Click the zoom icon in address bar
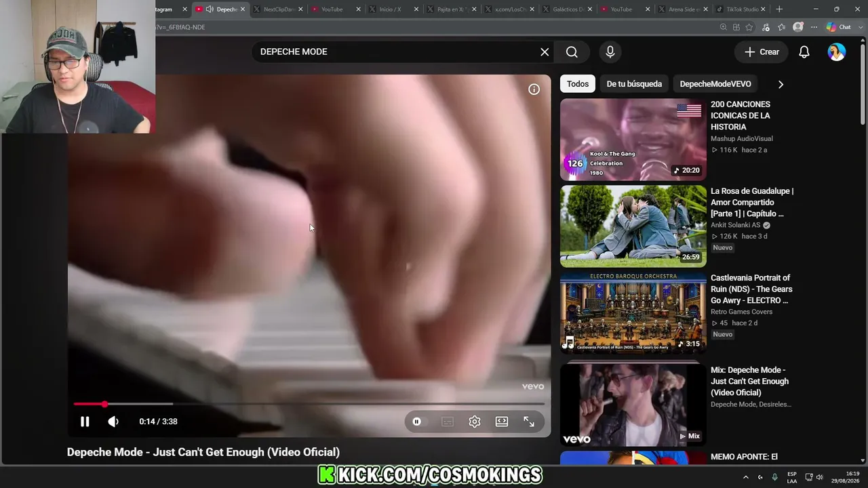 coord(724,27)
